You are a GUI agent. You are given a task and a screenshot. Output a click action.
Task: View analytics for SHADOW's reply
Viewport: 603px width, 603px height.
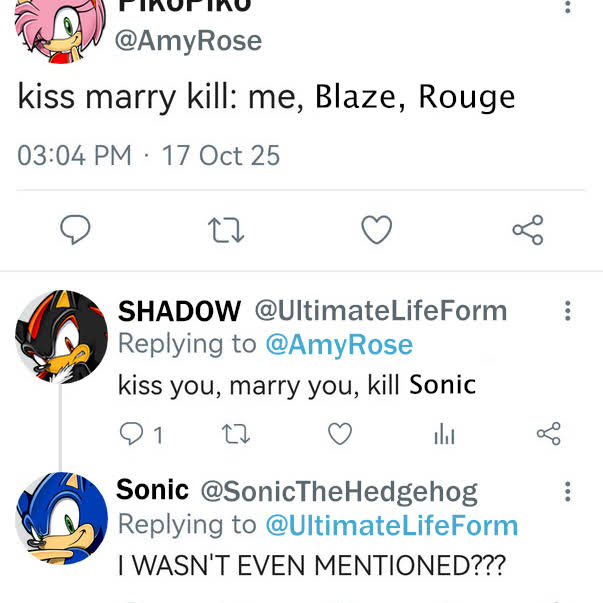(x=444, y=434)
